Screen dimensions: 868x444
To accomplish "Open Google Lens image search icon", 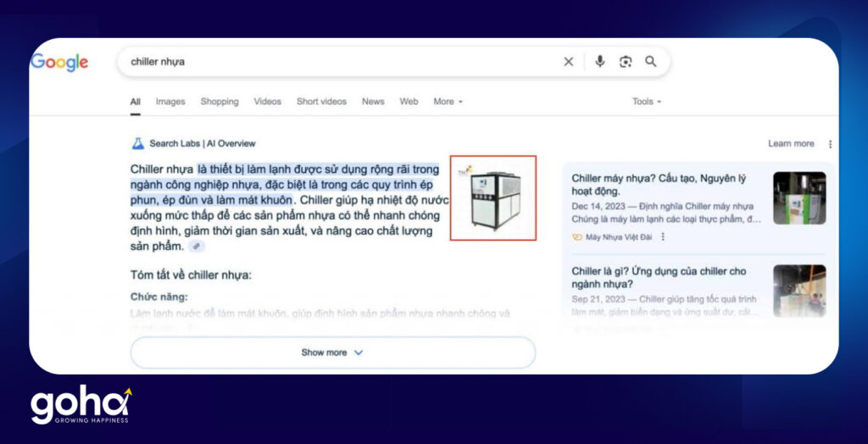I will tap(626, 62).
